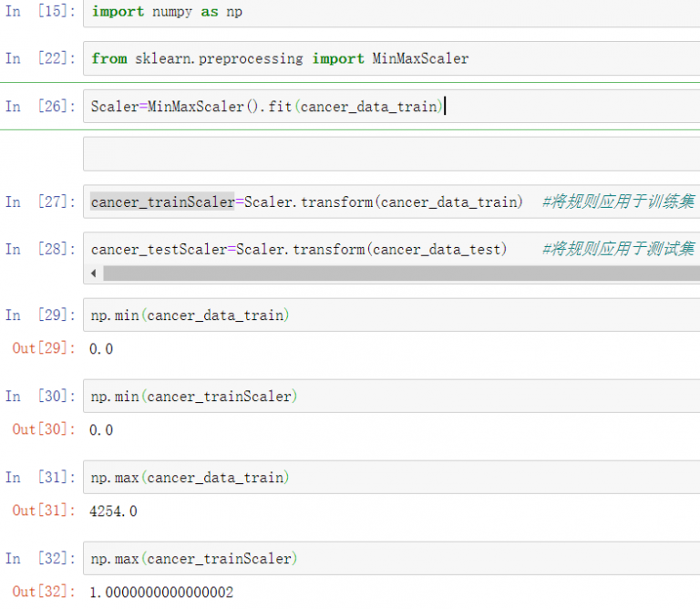Select the np.max(cancer_trainScaler) cell
This screenshot has width=700, height=609.
(365, 559)
